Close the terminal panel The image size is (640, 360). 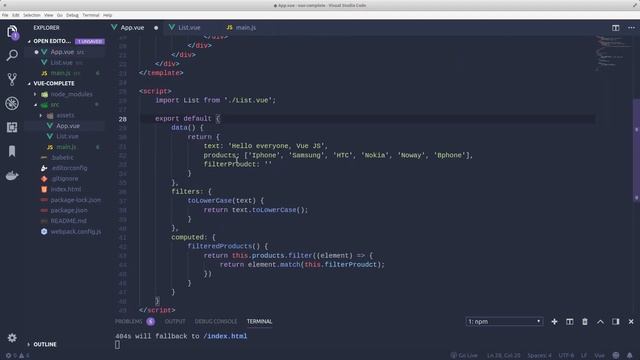[631, 322]
